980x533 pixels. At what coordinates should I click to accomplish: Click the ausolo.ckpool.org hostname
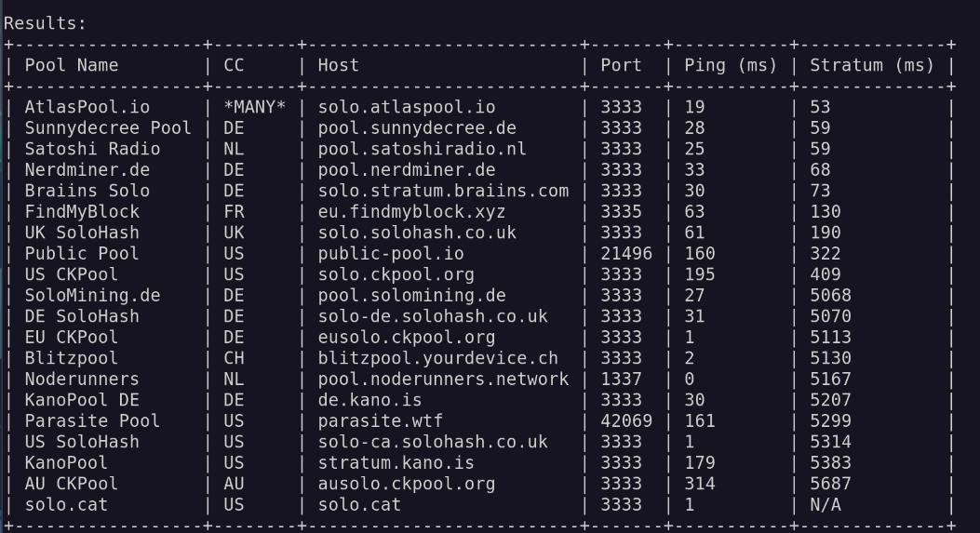(408, 484)
